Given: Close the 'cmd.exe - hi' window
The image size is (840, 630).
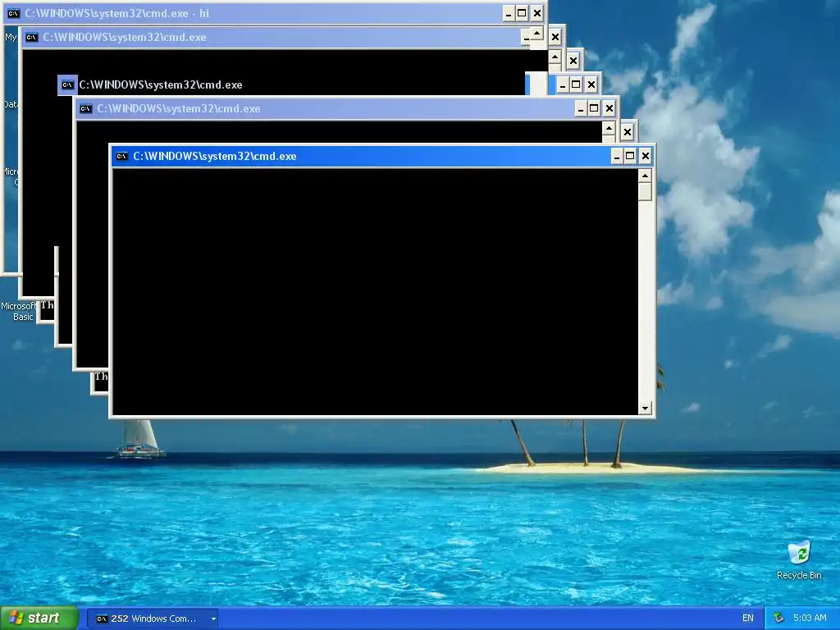Looking at the screenshot, I should point(537,13).
